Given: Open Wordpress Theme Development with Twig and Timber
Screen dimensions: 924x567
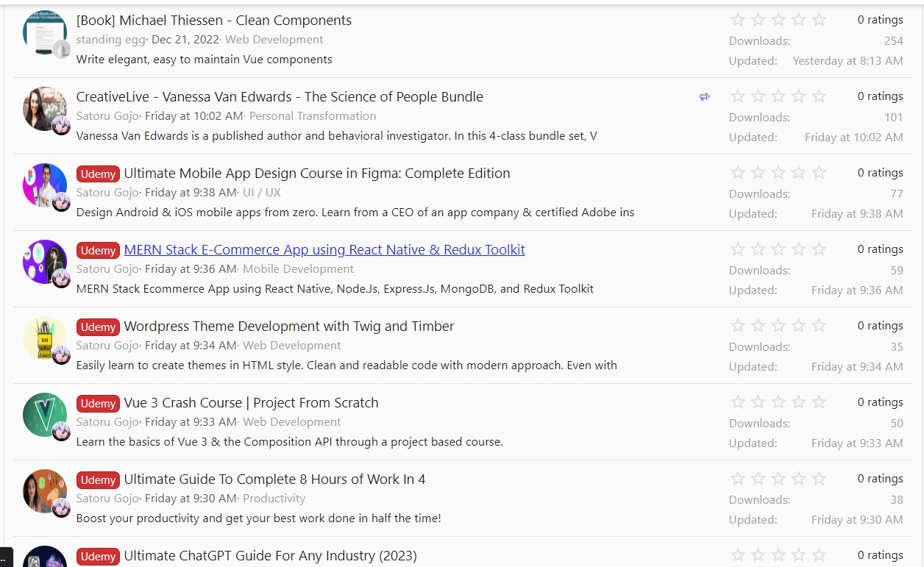Looking at the screenshot, I should pos(289,327).
